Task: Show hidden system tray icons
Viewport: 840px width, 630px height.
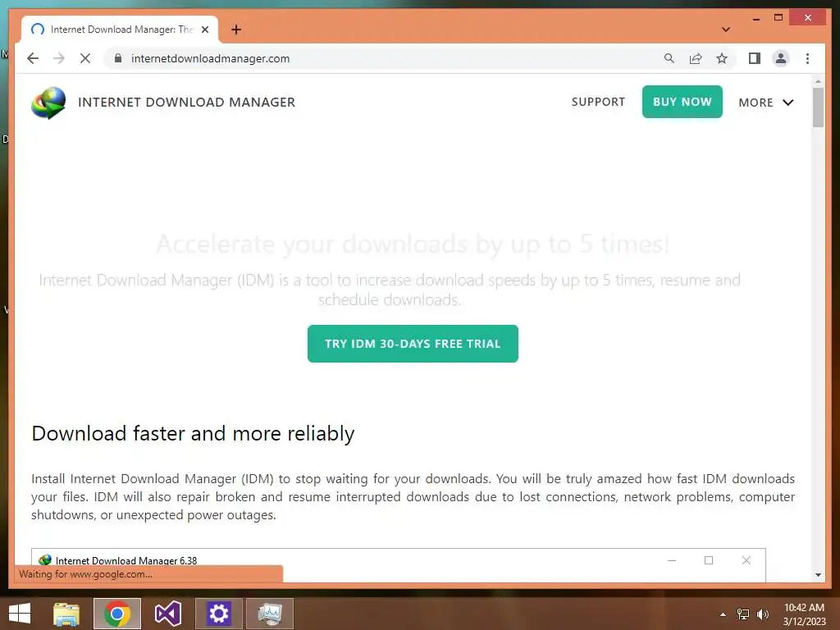Action: coord(723,614)
